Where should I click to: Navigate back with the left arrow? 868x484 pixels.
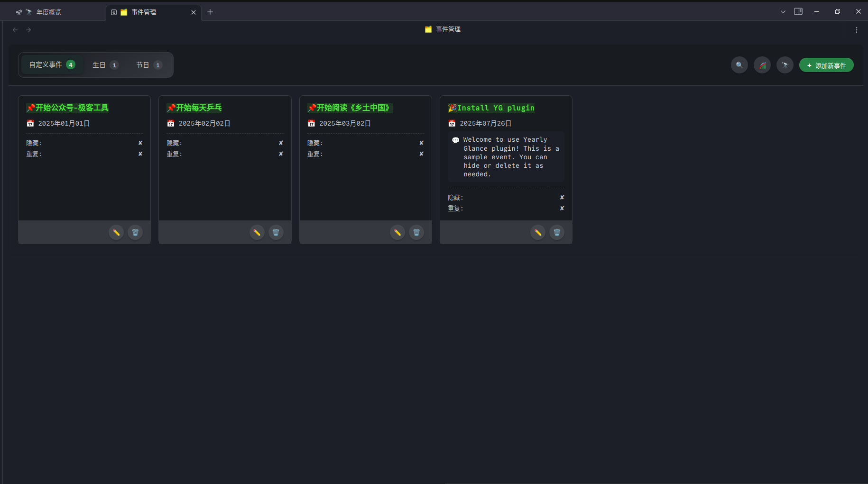click(x=15, y=30)
